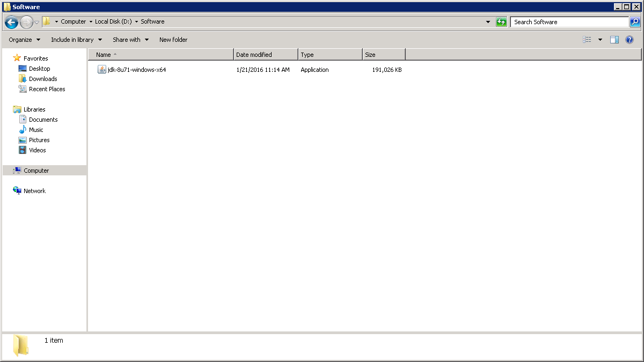This screenshot has height=362, width=644.
Task: Open the Organize menu
Action: click(24, 40)
